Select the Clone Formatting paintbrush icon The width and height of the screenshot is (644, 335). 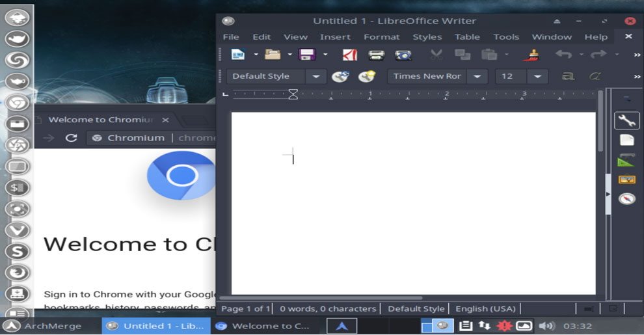531,55
